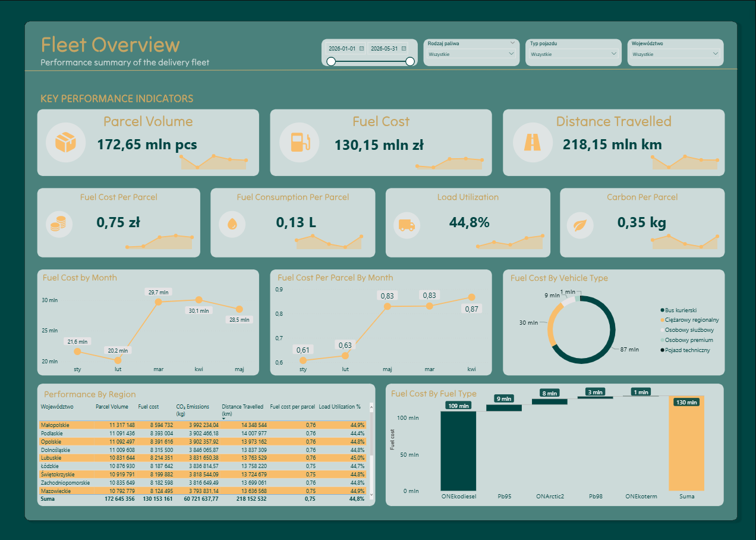Click the leaf icon in Carbon Per Parcel card
Image resolution: width=756 pixels, height=540 pixels.
point(579,225)
